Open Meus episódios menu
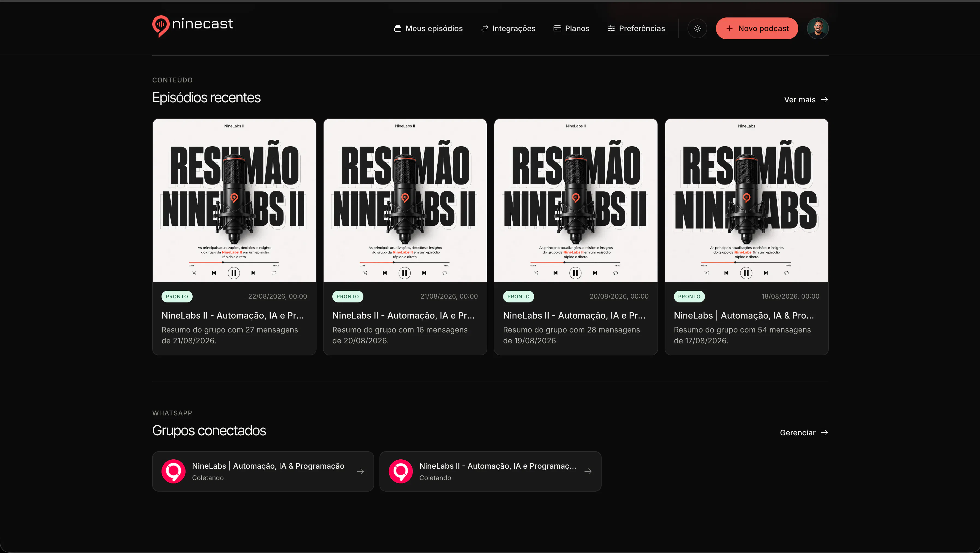 (428, 29)
